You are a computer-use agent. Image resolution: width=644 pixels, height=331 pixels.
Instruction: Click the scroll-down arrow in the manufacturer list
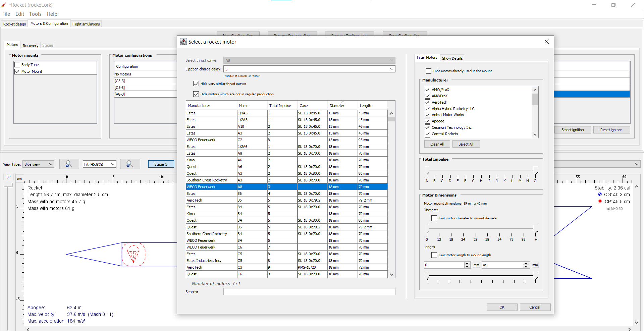(x=535, y=134)
